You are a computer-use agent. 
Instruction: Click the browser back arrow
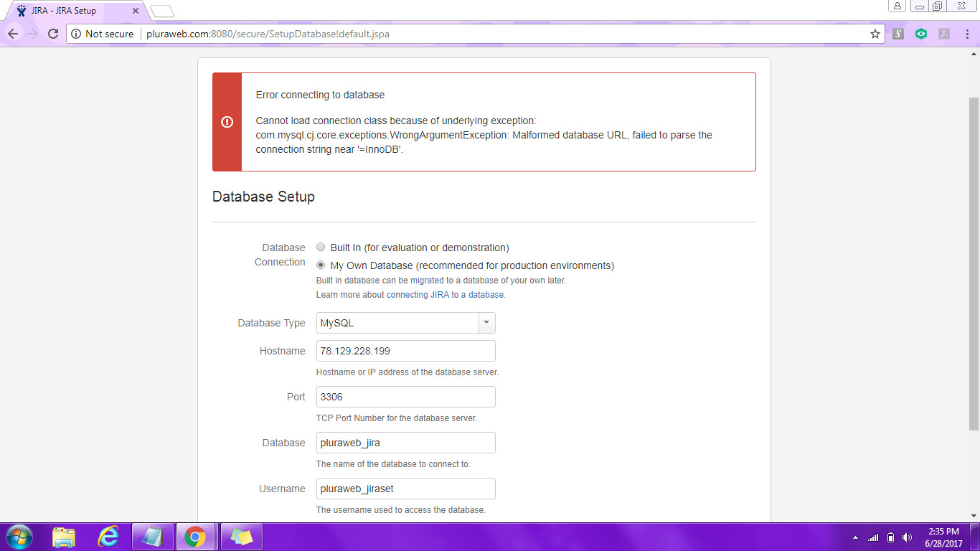point(13,34)
